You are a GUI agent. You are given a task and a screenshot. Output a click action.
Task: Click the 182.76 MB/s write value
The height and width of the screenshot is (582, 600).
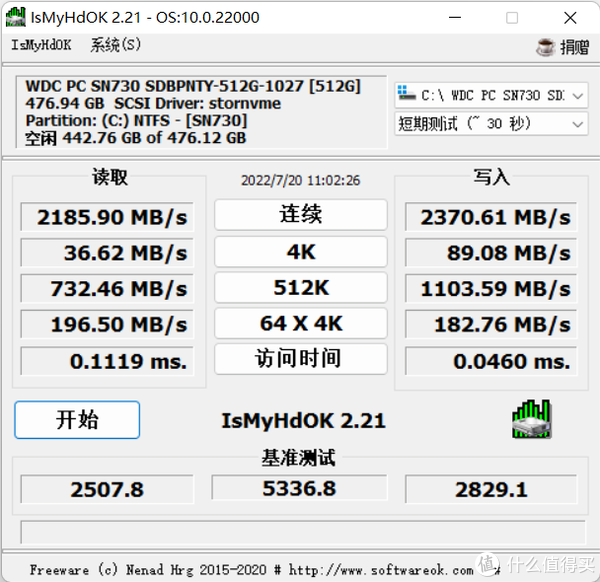(491, 324)
